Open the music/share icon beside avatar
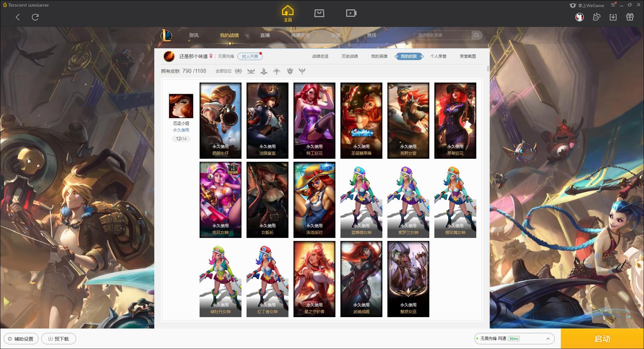This screenshot has height=349, width=644. click(x=596, y=17)
